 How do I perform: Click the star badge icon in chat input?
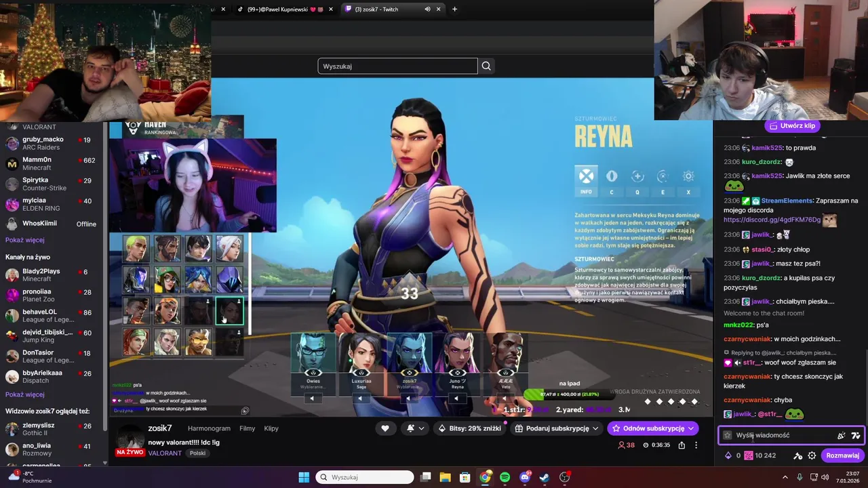point(728,435)
